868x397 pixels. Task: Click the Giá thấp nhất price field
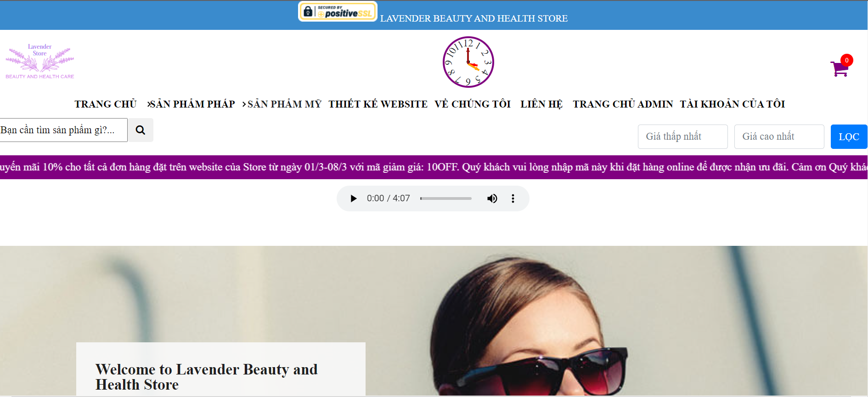[x=682, y=136]
